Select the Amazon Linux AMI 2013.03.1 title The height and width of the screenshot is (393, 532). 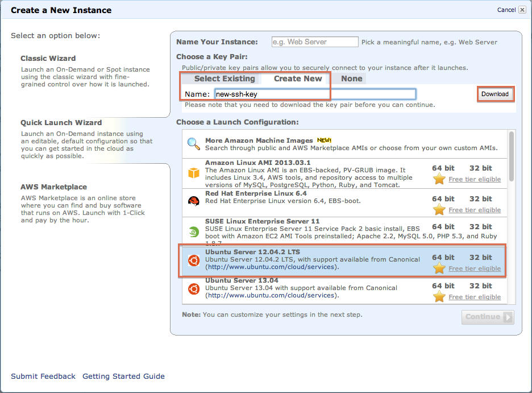pyautogui.click(x=258, y=163)
